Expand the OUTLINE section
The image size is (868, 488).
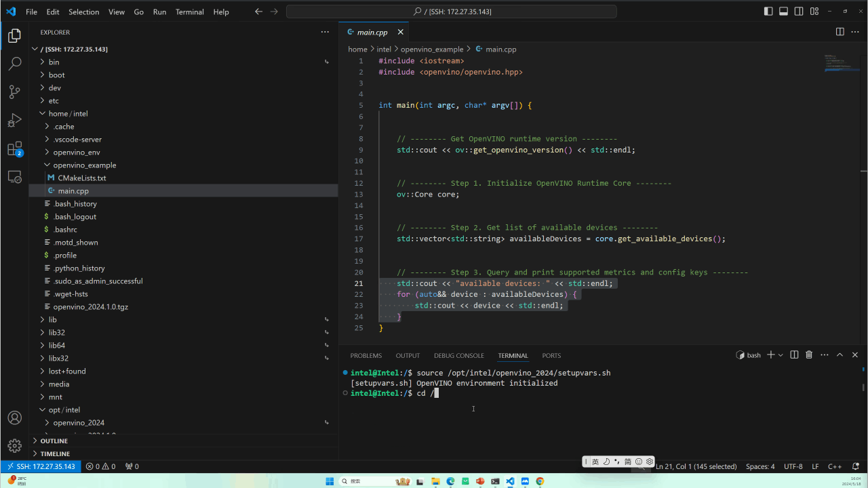pos(183,441)
